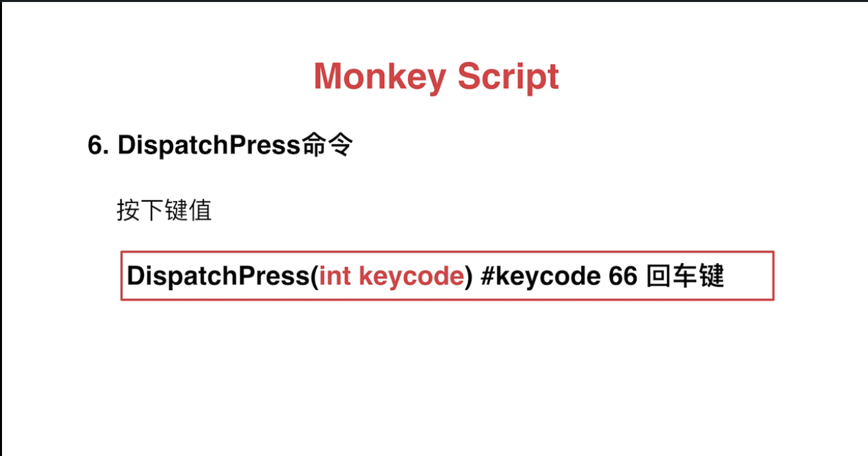
Task: Click the black bar at the slide's left edge
Action: coord(1,228)
